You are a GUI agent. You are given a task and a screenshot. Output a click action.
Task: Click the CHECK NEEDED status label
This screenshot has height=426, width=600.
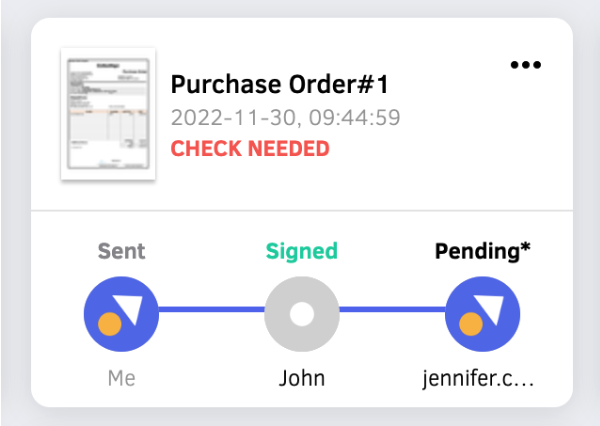[250, 149]
